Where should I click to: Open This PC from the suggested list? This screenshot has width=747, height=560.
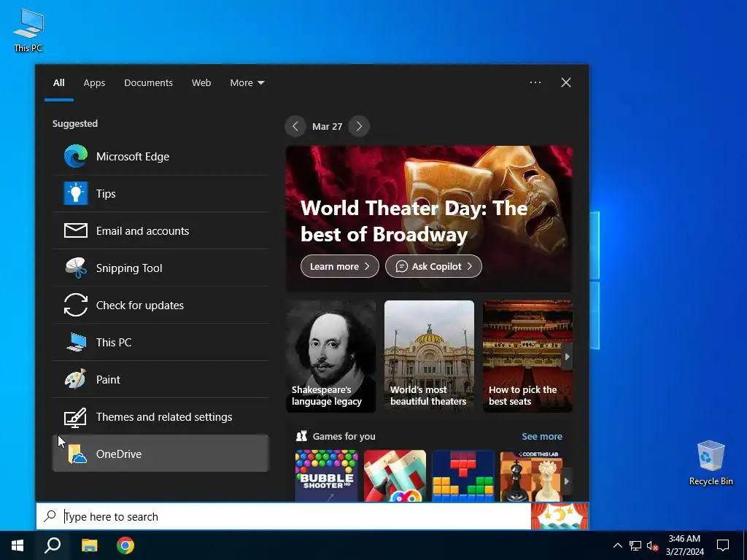tap(160, 342)
